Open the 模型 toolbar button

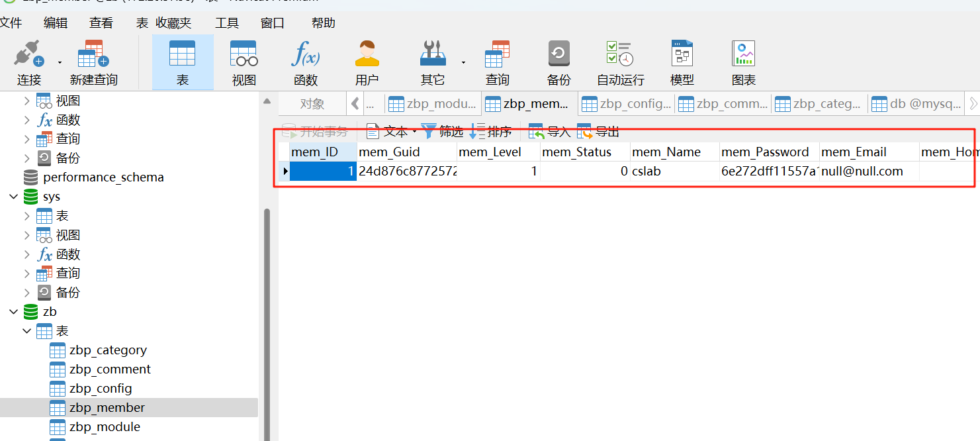[x=682, y=63]
